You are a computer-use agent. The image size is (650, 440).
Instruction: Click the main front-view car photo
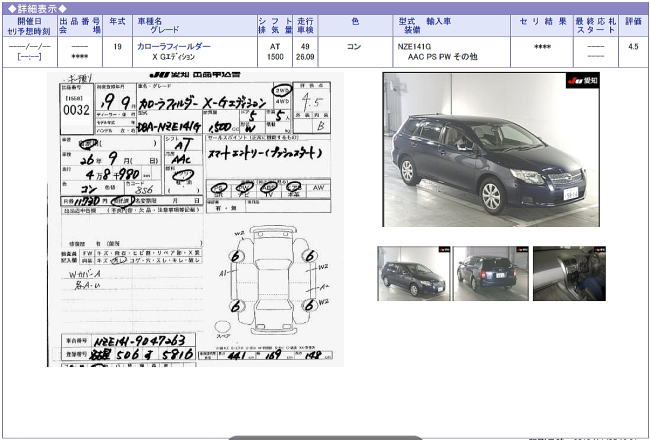pyautogui.click(x=491, y=150)
